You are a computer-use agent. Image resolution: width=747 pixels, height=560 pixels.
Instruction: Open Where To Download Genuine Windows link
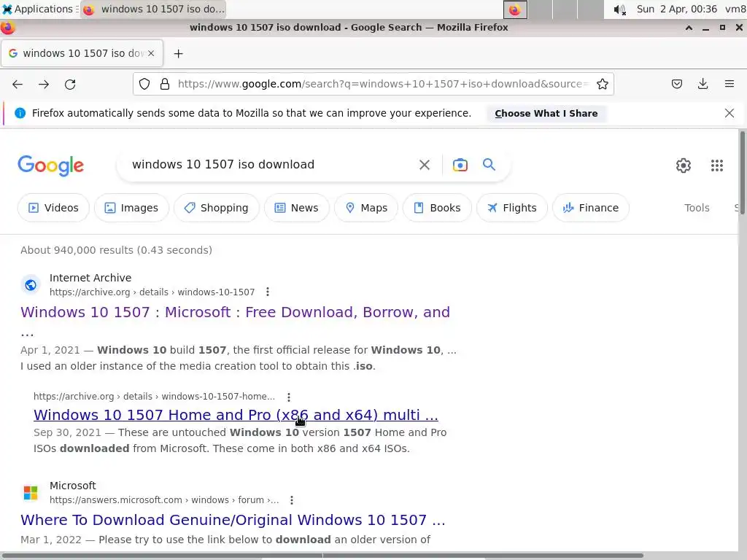[x=233, y=519]
